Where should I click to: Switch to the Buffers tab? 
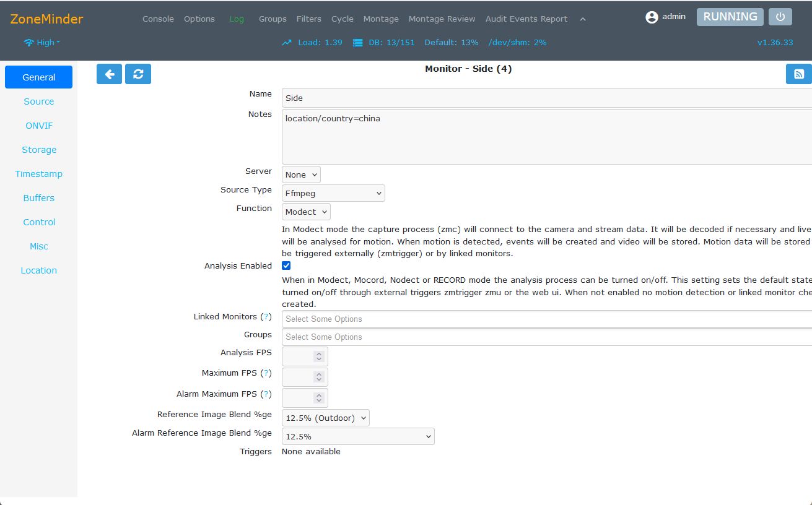pos(38,198)
